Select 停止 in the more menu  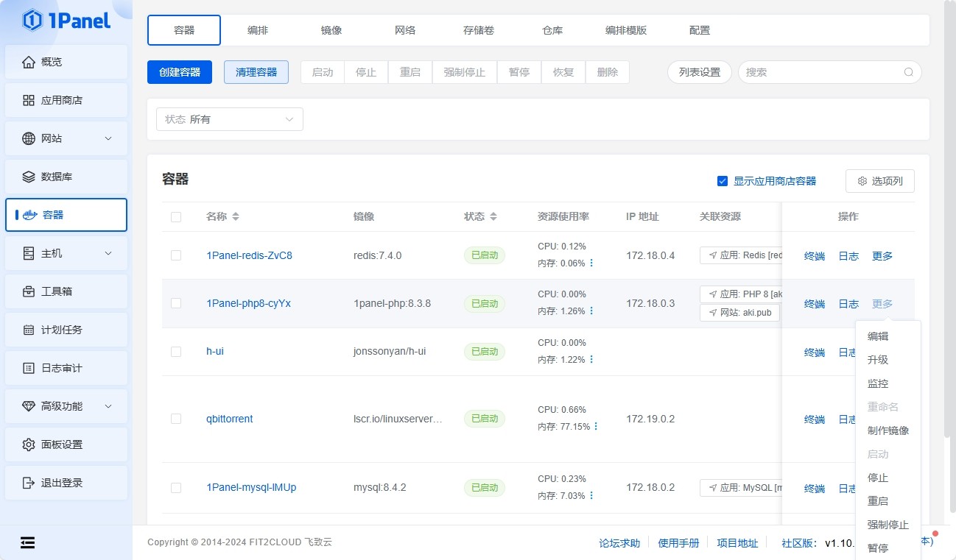coord(888,478)
